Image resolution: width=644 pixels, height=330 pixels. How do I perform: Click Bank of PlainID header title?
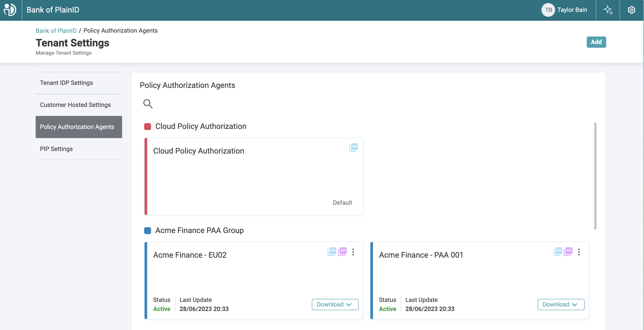tap(53, 10)
